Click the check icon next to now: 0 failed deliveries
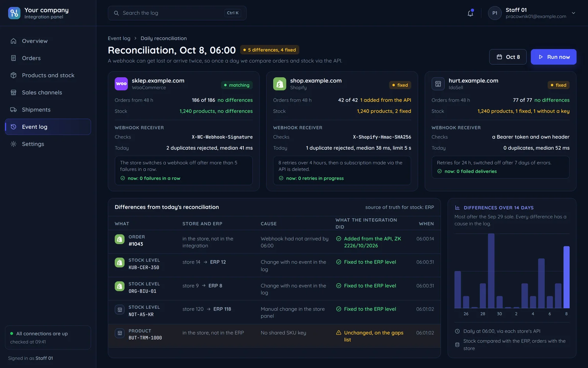 pyautogui.click(x=440, y=171)
